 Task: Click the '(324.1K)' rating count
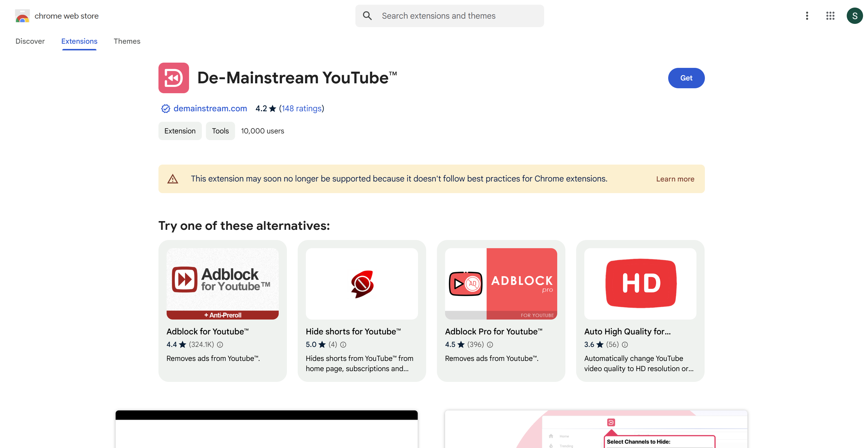pyautogui.click(x=201, y=345)
